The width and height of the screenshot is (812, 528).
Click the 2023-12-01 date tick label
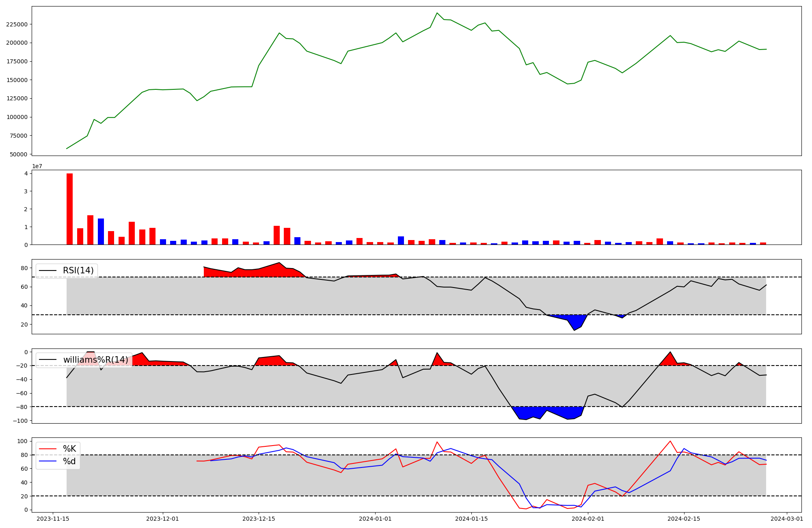162,519
